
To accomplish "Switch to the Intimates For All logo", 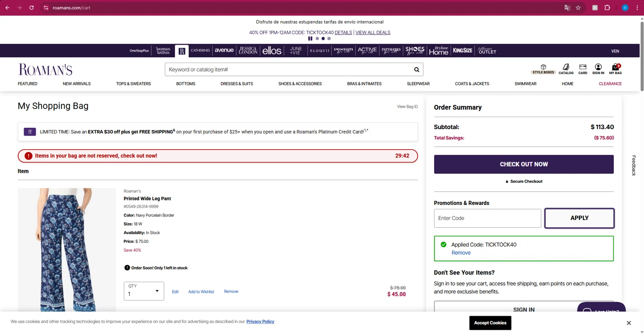I will coord(391,51).
